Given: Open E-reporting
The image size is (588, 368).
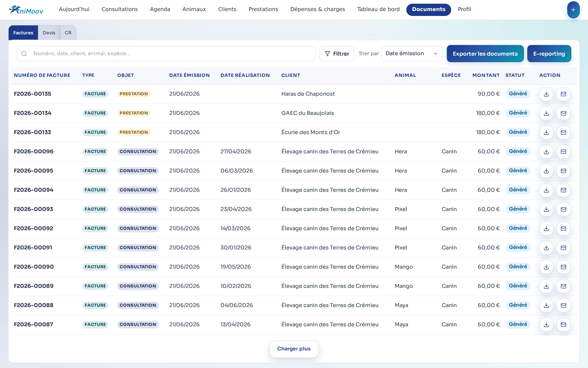Looking at the screenshot, I should pos(549,54).
